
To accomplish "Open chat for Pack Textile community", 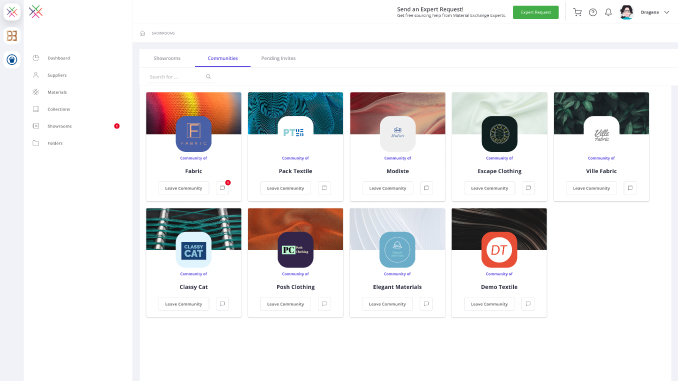I will [324, 188].
